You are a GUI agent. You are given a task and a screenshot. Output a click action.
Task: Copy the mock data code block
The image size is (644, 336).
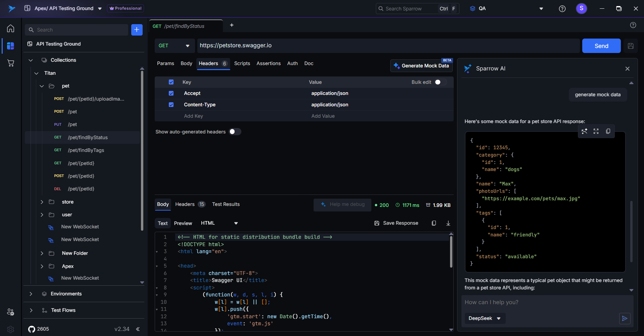[608, 131]
